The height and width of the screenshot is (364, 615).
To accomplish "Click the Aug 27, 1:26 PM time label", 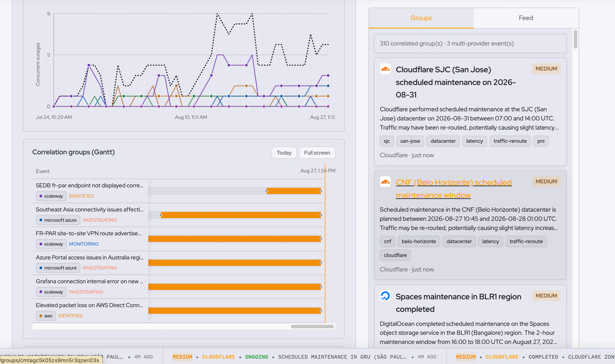I will pyautogui.click(x=318, y=171).
